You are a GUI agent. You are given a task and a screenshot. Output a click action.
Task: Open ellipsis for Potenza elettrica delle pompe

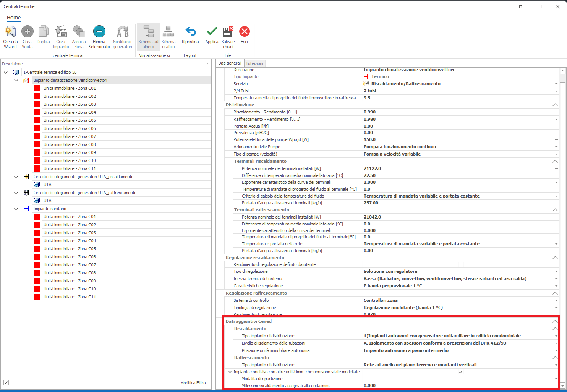(556, 140)
